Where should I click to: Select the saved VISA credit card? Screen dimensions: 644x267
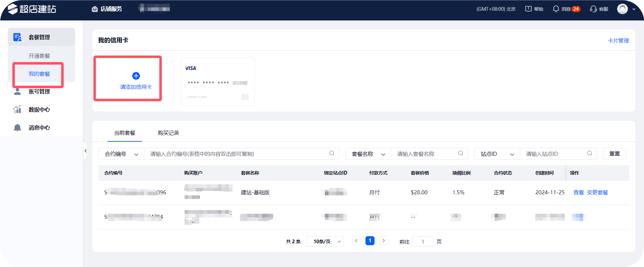pyautogui.click(x=217, y=81)
